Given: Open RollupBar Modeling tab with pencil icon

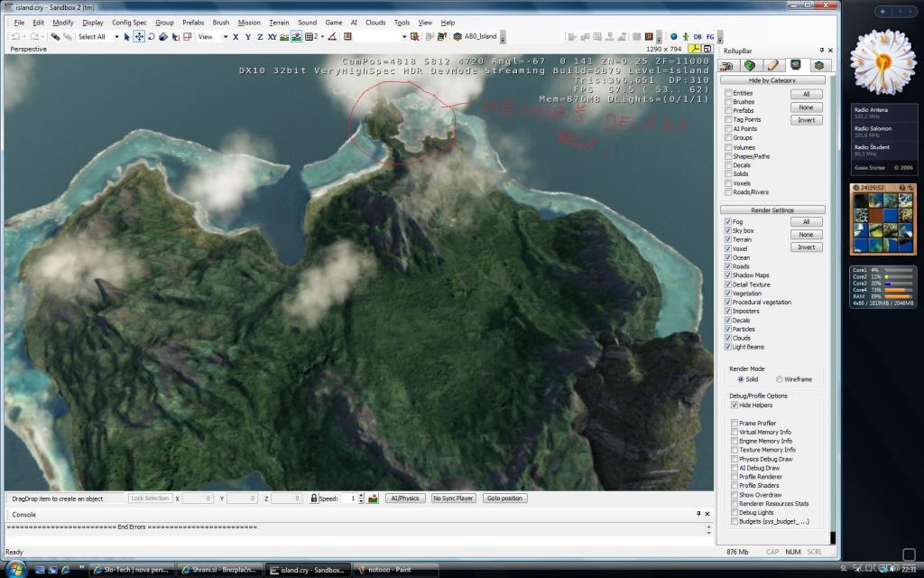Looking at the screenshot, I should click(772, 65).
